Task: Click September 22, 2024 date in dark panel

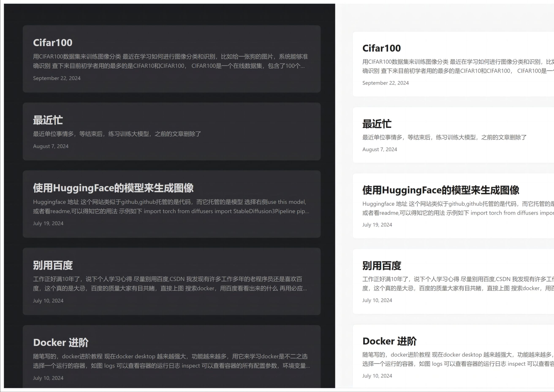Action: [x=57, y=78]
